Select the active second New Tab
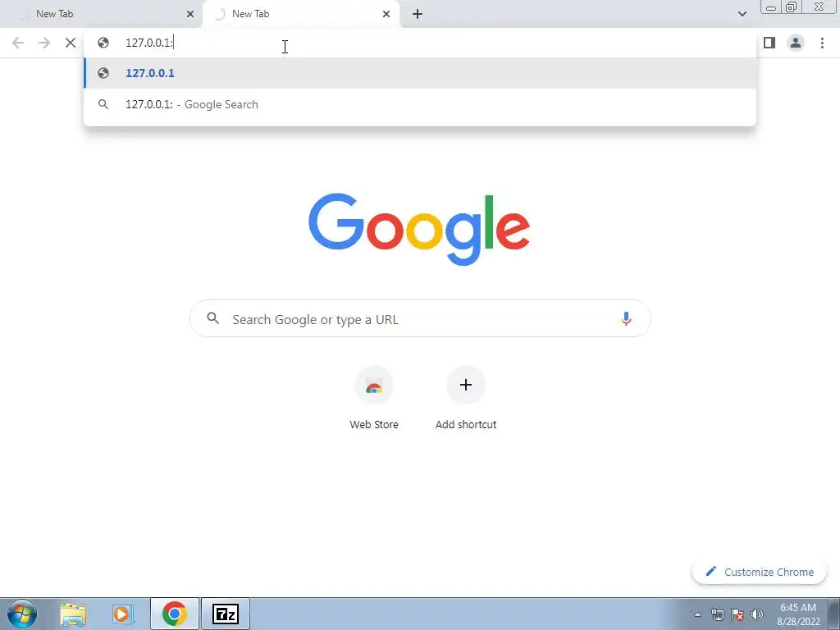This screenshot has width=840, height=630. (x=300, y=14)
